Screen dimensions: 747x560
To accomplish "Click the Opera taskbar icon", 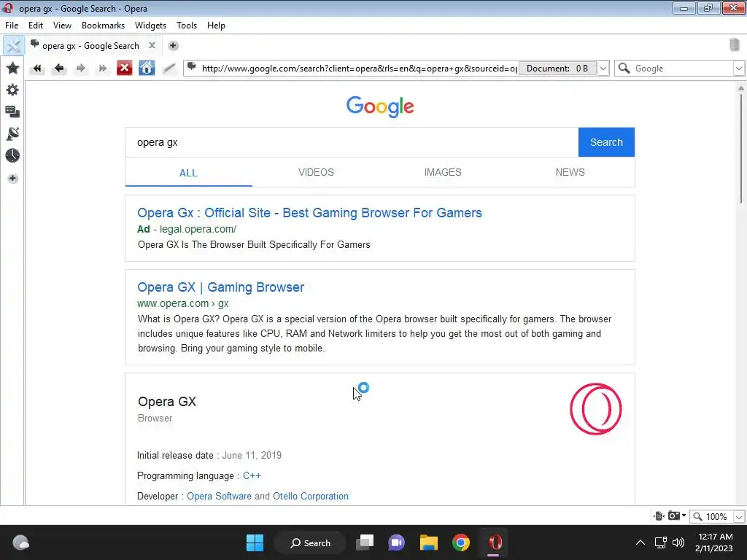I will pyautogui.click(x=495, y=542).
